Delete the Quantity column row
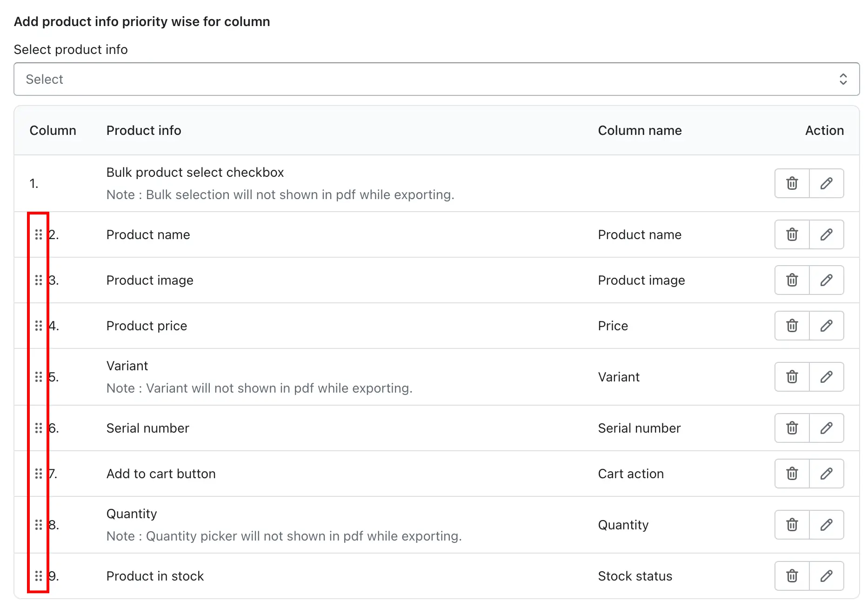The image size is (868, 601). tap(792, 525)
